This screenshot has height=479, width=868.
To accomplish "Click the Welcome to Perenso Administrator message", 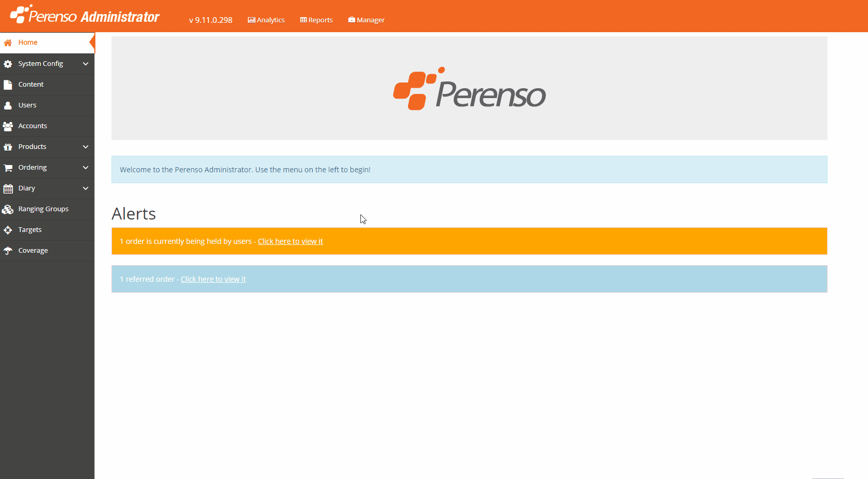I will [245, 170].
